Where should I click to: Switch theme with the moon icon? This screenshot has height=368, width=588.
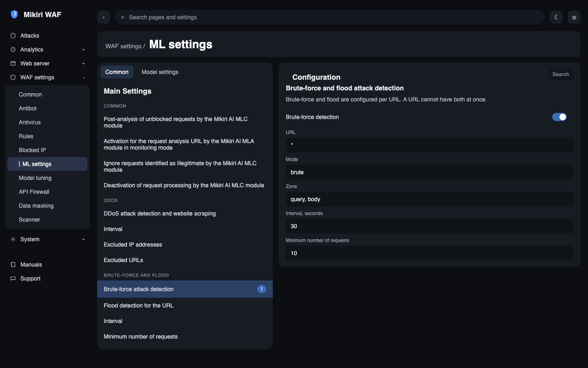[x=556, y=17]
